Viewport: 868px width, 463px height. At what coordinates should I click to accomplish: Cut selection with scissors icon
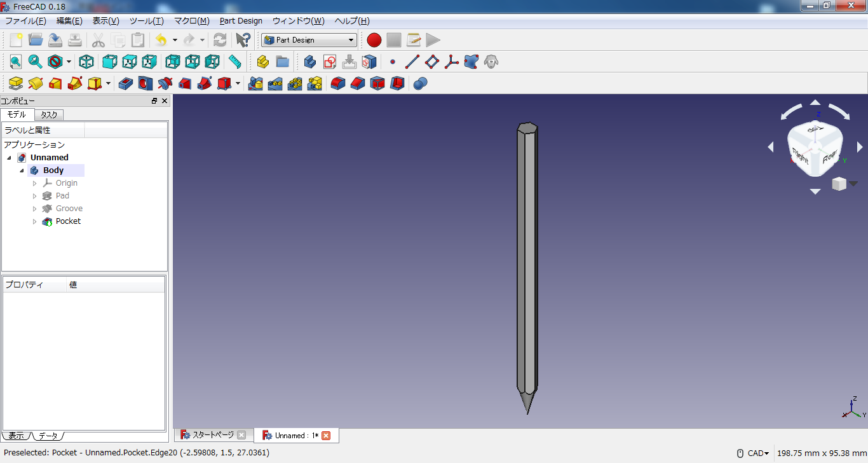[x=98, y=40]
